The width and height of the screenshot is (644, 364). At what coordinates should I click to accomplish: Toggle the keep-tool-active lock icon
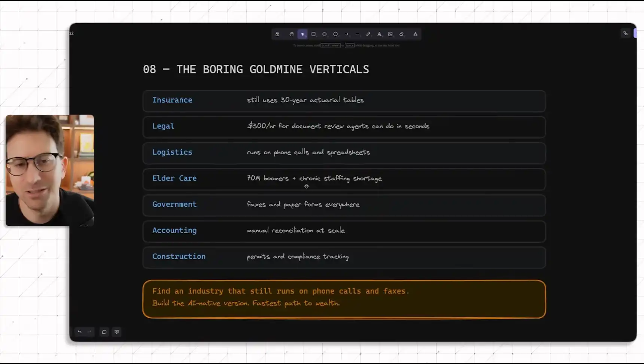pyautogui.click(x=277, y=34)
